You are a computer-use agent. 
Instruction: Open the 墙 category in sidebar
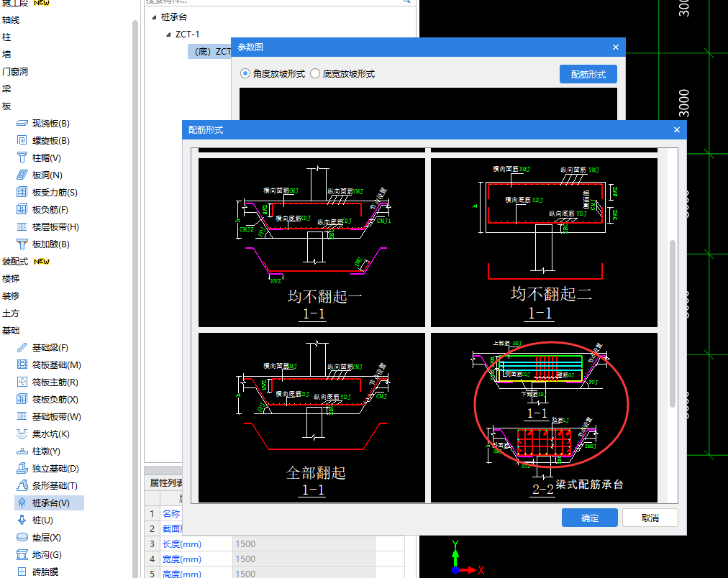[6, 54]
